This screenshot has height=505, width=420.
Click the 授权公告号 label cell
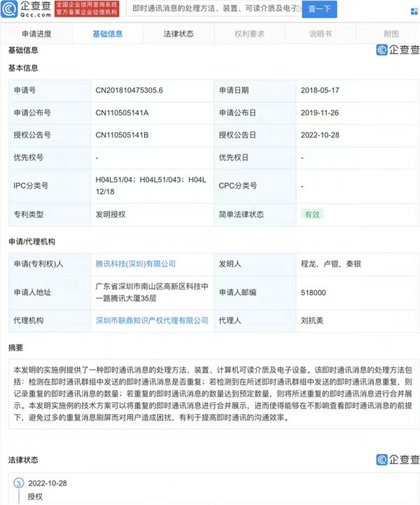(50, 135)
